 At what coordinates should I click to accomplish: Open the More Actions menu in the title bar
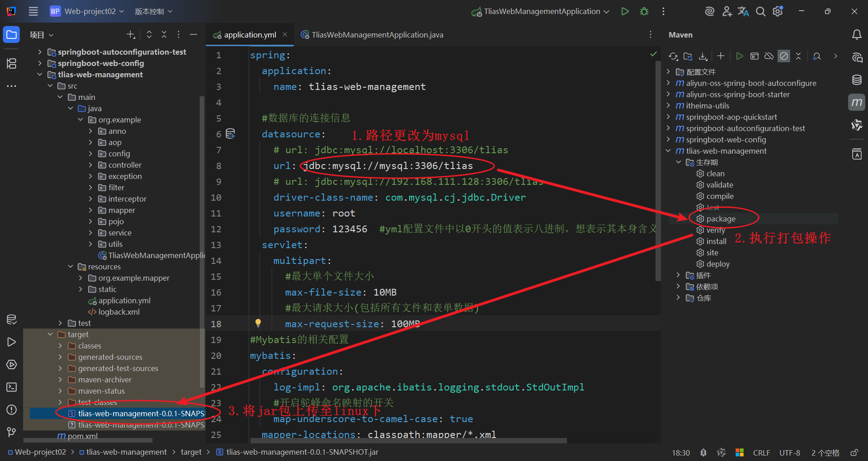pyautogui.click(x=663, y=11)
